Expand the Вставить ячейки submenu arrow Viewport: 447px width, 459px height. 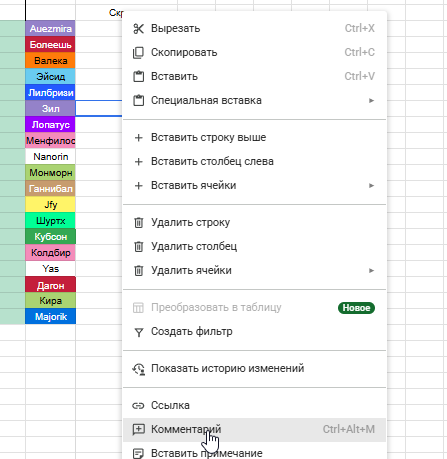coord(371,185)
